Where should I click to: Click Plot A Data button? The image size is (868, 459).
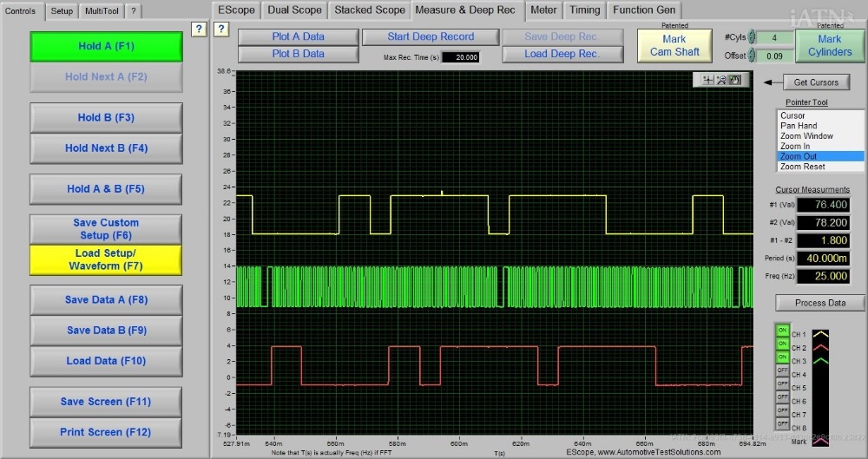(299, 36)
